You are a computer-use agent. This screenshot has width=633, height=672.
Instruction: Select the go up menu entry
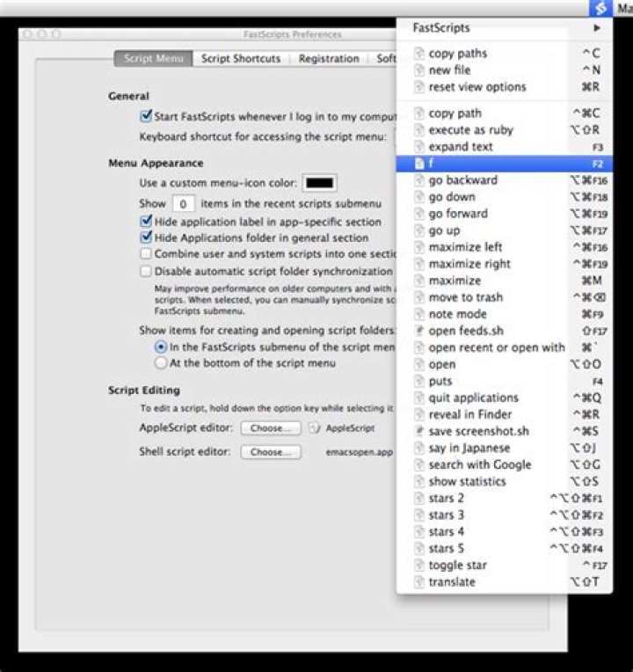coord(504,230)
